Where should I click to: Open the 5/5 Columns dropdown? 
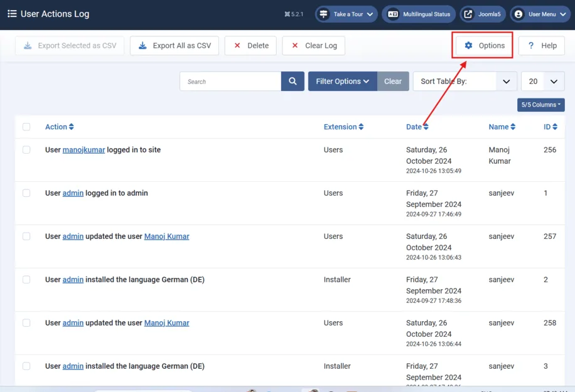pos(541,105)
